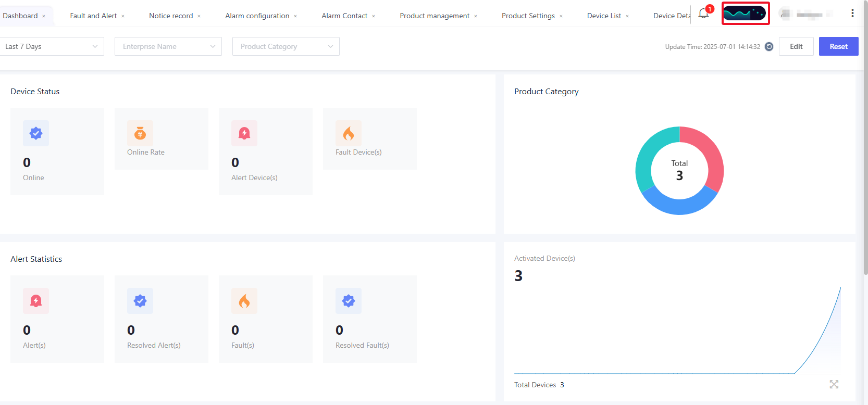The width and height of the screenshot is (868, 405).
Task: Switch to the Fault and Alert tab
Action: (x=93, y=16)
